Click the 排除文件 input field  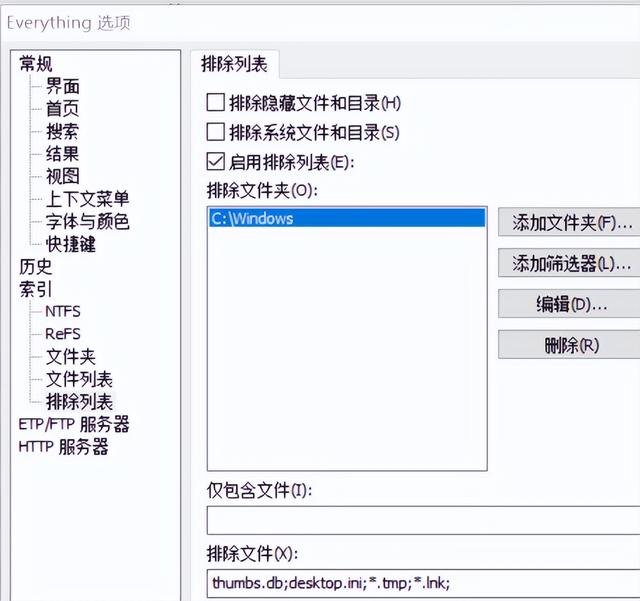pyautogui.click(x=420, y=582)
